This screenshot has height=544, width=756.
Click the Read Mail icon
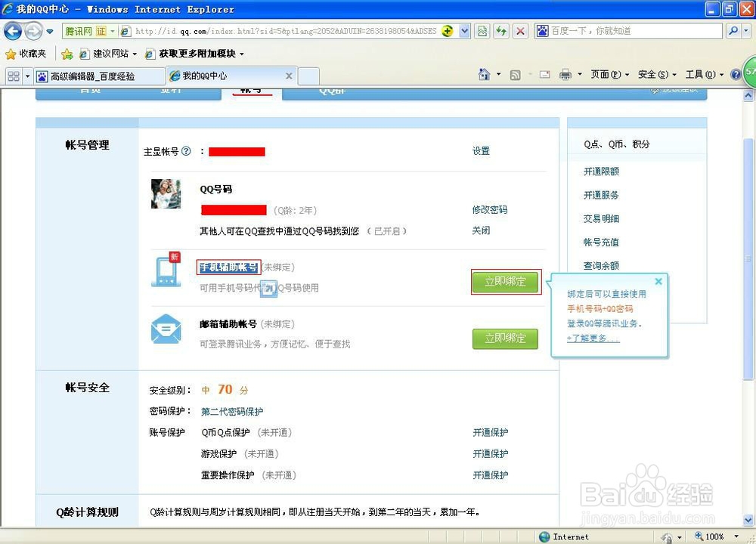[x=545, y=75]
